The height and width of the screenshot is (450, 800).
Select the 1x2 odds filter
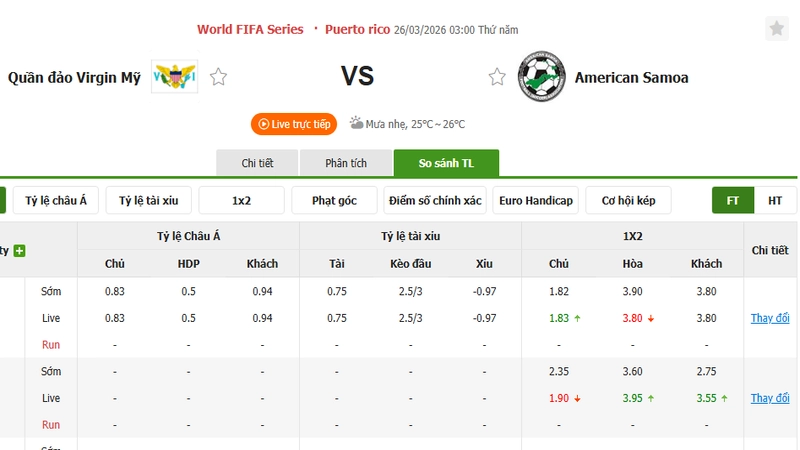pos(241,200)
